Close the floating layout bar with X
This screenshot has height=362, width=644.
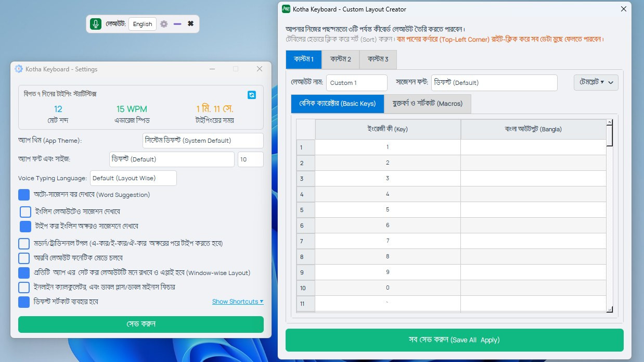(x=191, y=24)
